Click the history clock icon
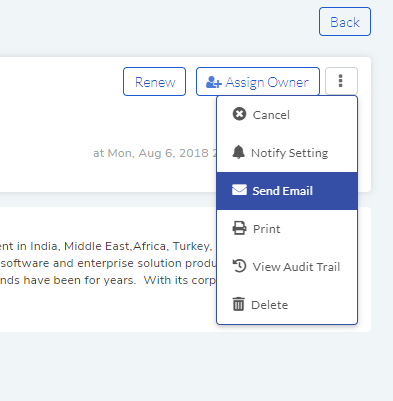The width and height of the screenshot is (393, 401). coord(239,266)
